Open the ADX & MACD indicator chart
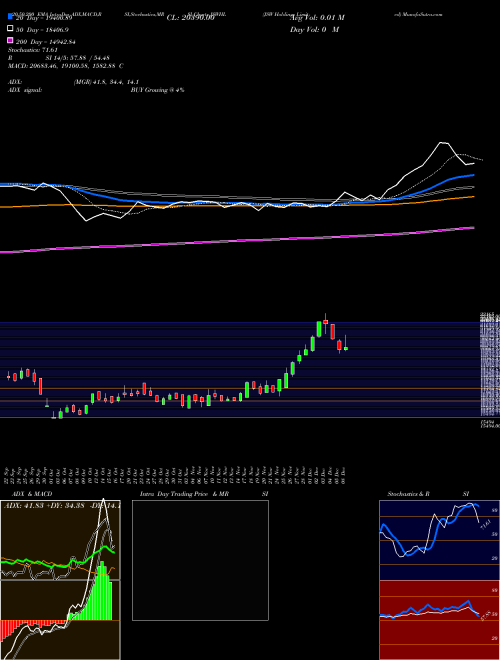Image resolution: width=500 pixels, height=660 pixels. click(x=60, y=580)
